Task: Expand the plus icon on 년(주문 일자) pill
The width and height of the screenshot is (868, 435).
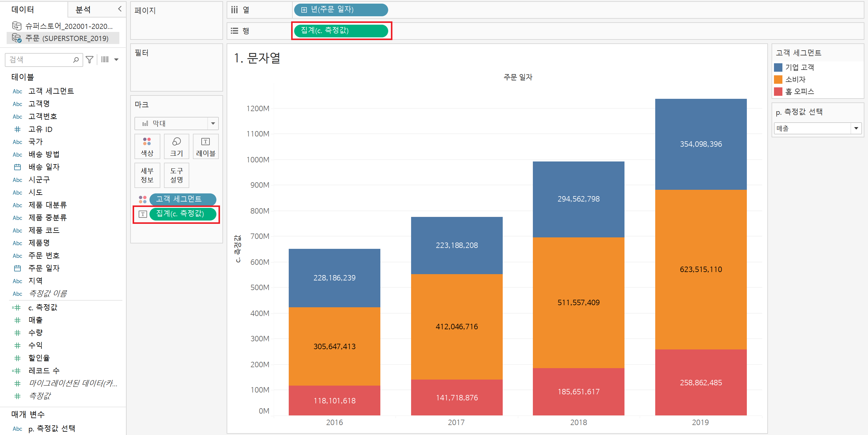Action: coord(303,10)
